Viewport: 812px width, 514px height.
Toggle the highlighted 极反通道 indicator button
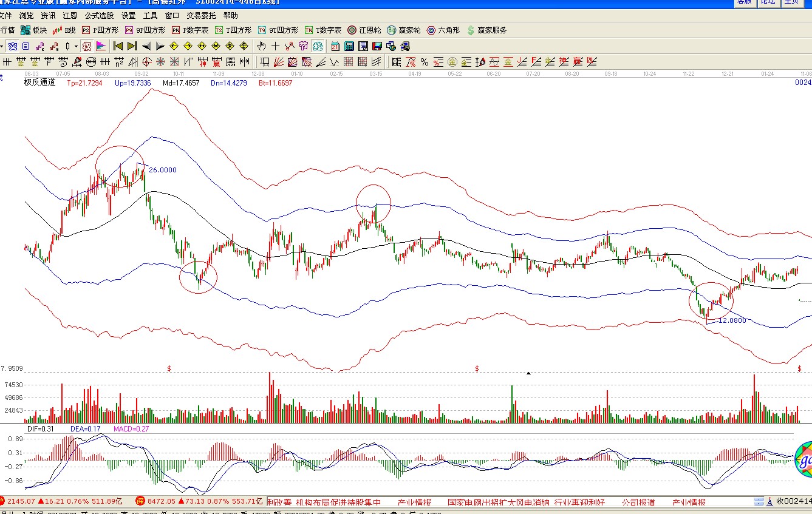[87, 46]
